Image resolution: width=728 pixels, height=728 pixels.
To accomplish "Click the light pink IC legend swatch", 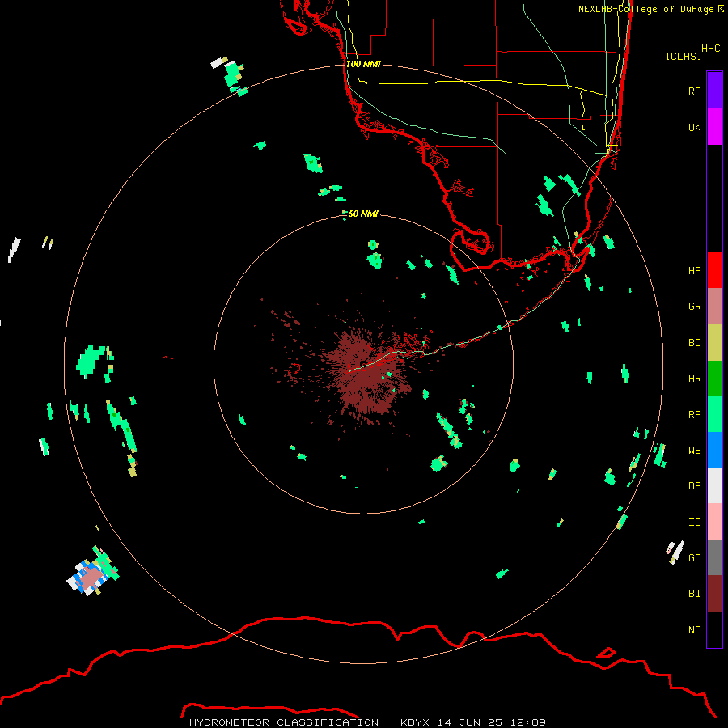I will [714, 522].
